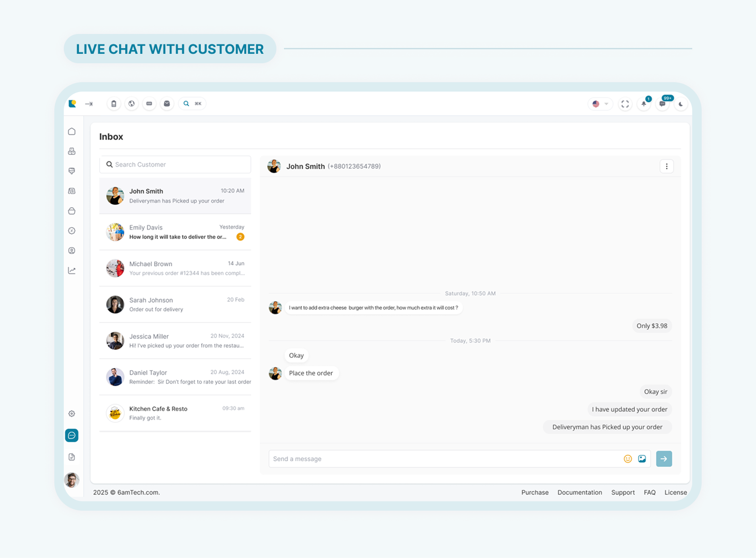Open the settings gear in sidebar
The image size is (756, 558).
click(72, 414)
